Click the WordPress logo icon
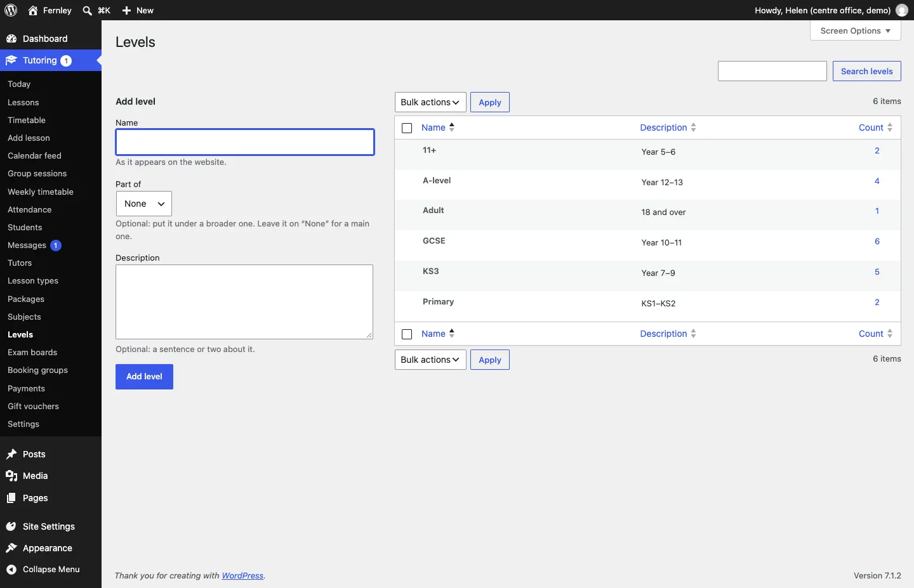Screen dimensions: 914x588 [11, 10]
